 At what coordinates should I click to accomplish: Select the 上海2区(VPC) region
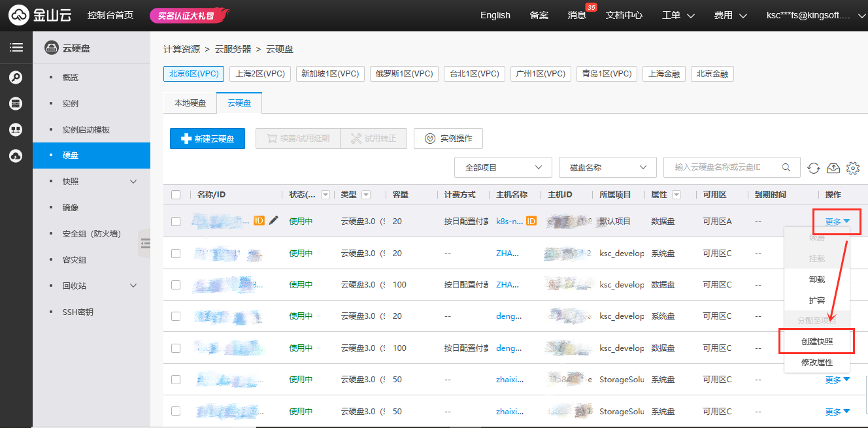click(260, 74)
